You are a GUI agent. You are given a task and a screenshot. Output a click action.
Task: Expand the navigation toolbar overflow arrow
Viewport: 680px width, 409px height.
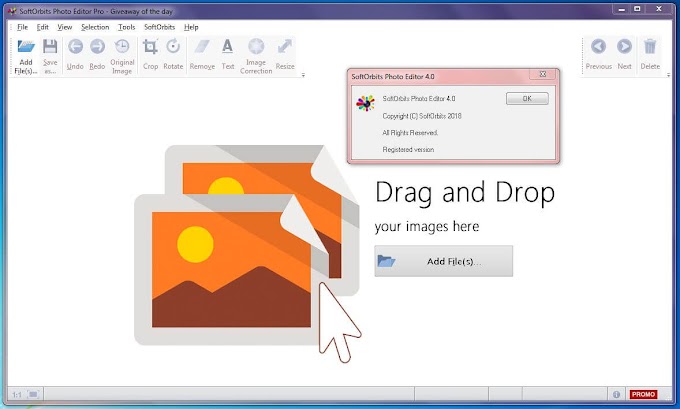coord(668,75)
